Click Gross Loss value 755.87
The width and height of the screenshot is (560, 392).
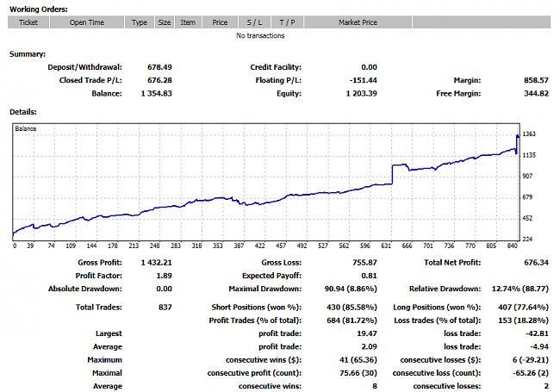click(x=364, y=263)
